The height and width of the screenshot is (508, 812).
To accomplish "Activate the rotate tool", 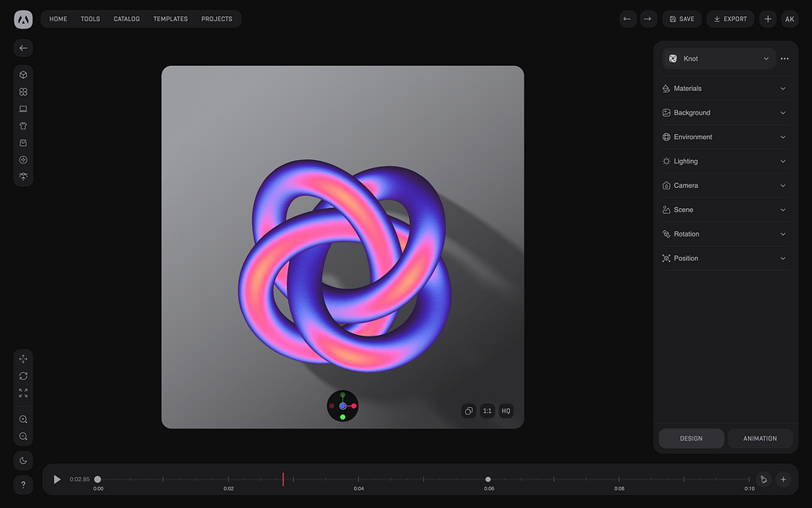I will click(x=24, y=376).
